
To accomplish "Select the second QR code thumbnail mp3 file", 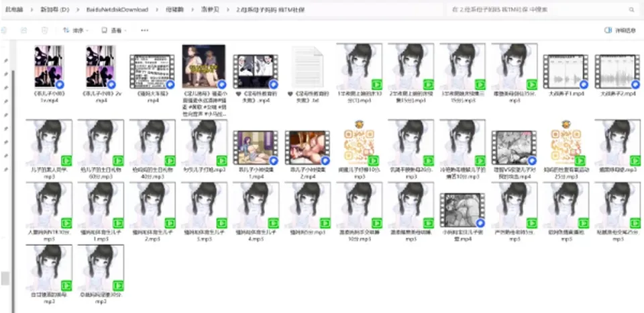I will click(566, 142).
